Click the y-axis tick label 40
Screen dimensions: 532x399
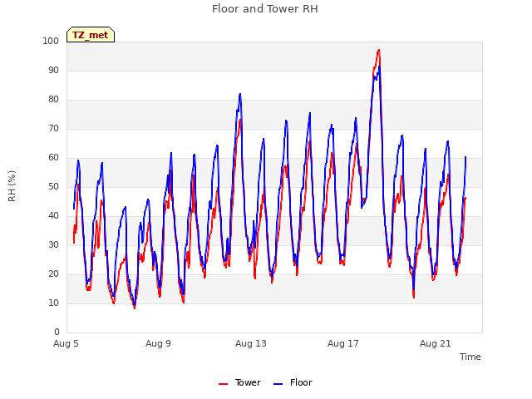pos(53,216)
